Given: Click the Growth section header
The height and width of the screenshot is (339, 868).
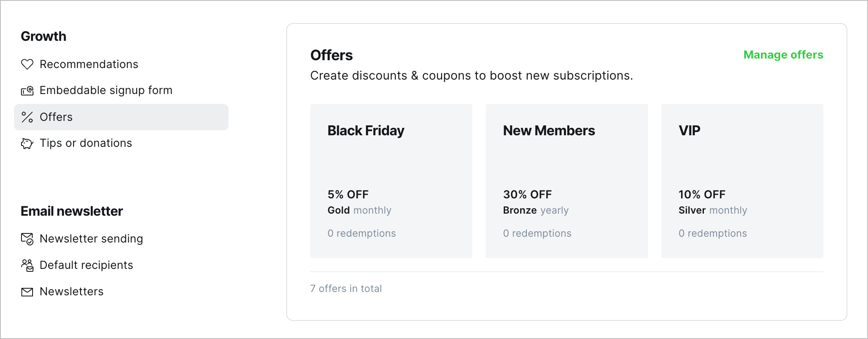Looking at the screenshot, I should [43, 36].
